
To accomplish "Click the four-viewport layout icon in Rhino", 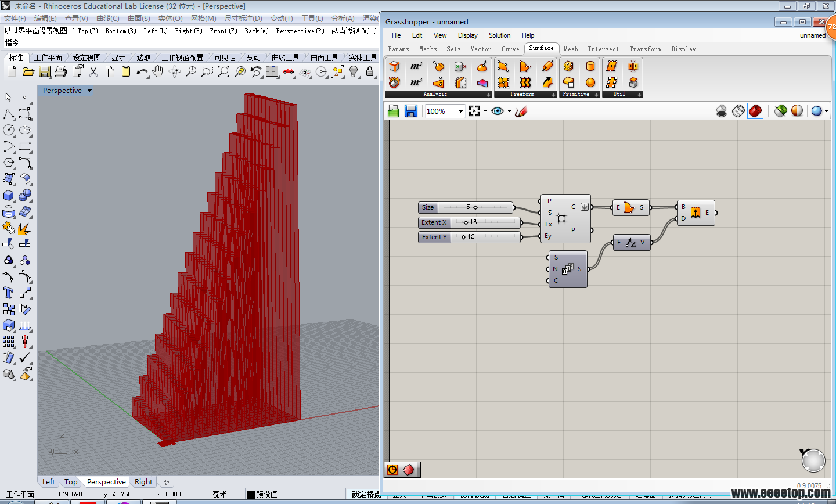I will pos(272,71).
